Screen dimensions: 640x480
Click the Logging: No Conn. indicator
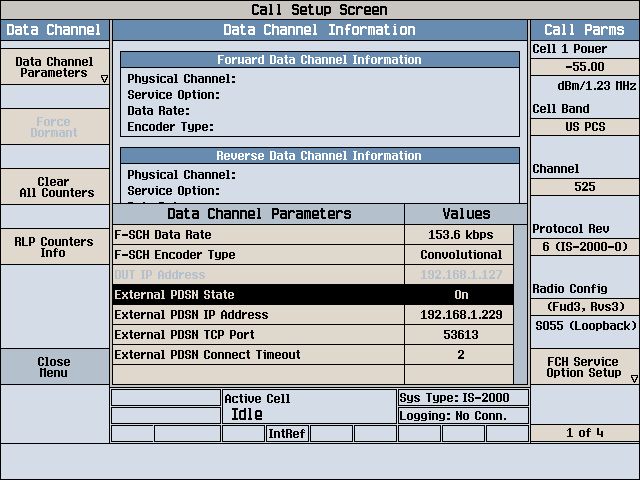tap(463, 416)
